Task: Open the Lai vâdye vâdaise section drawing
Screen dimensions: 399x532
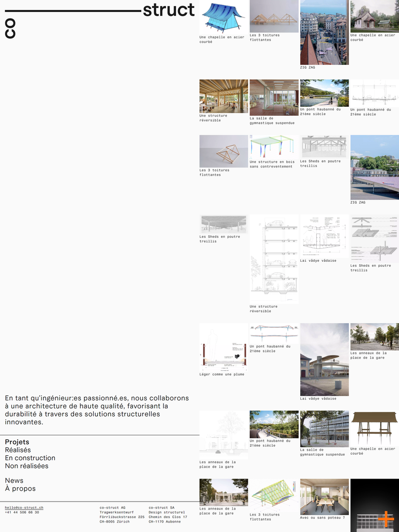Action: tap(324, 236)
